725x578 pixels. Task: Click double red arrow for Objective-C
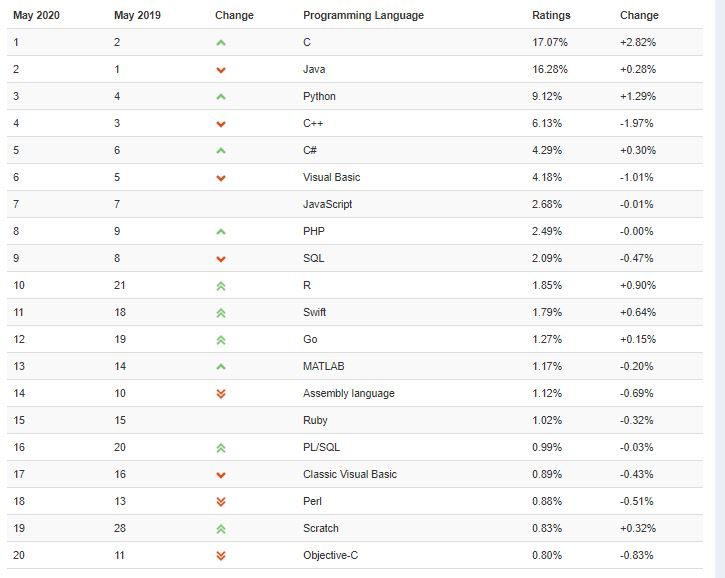tap(221, 556)
